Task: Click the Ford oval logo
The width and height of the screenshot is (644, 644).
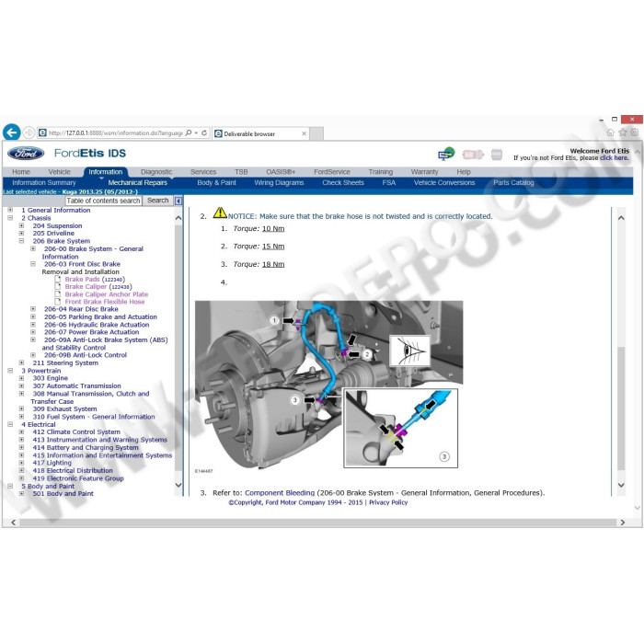Action: [26, 154]
